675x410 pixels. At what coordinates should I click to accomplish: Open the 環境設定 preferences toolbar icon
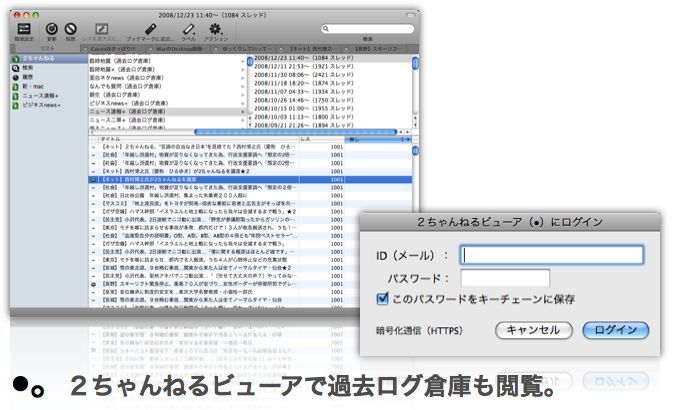pyautogui.click(x=24, y=29)
